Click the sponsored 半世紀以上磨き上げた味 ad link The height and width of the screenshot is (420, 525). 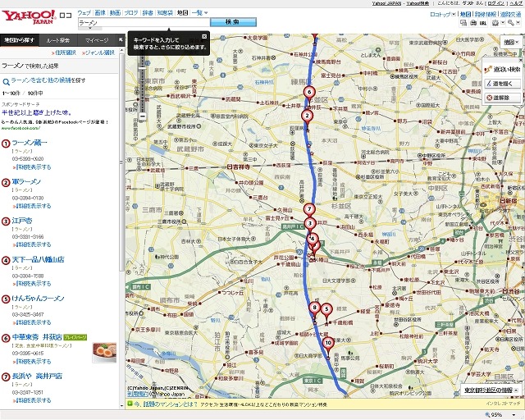[36, 112]
